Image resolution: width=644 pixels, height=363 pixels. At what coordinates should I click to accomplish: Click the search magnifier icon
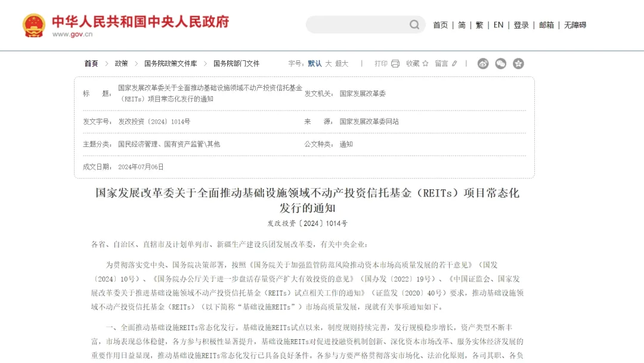point(414,24)
